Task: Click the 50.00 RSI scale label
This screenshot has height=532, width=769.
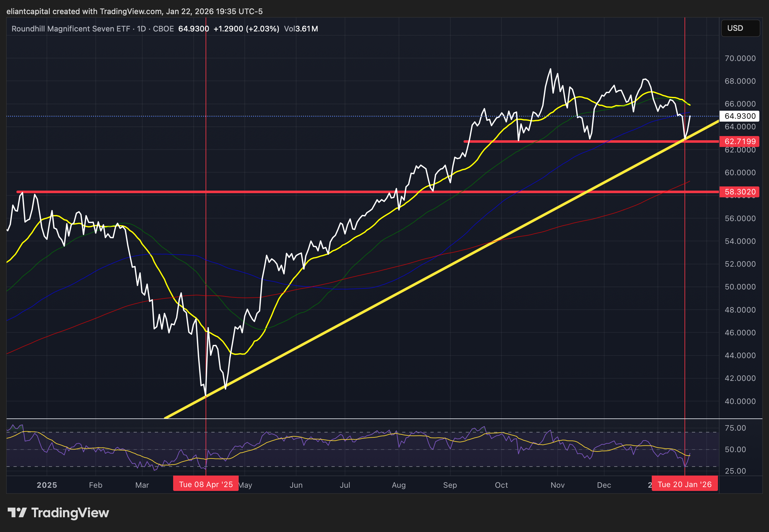Action: (x=735, y=449)
